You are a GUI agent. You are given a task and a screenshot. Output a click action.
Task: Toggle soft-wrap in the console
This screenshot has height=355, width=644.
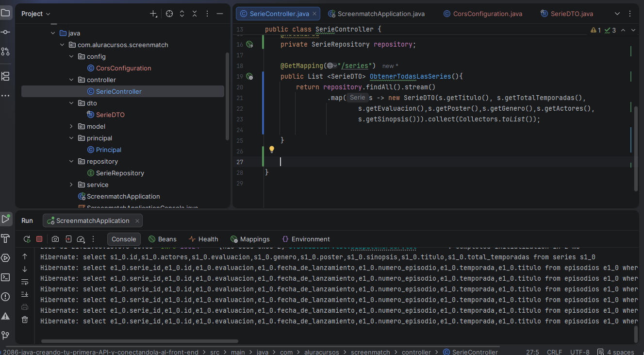click(x=25, y=282)
